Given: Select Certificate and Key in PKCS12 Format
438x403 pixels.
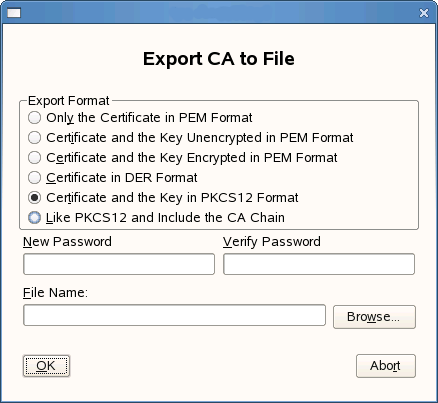Looking at the screenshot, I should pos(163,198).
